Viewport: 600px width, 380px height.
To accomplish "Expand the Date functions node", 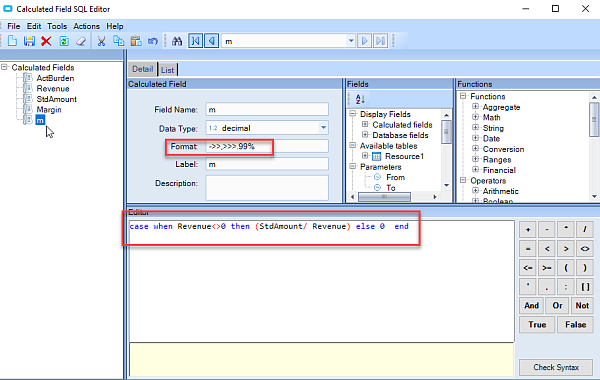I will pyautogui.click(x=475, y=138).
